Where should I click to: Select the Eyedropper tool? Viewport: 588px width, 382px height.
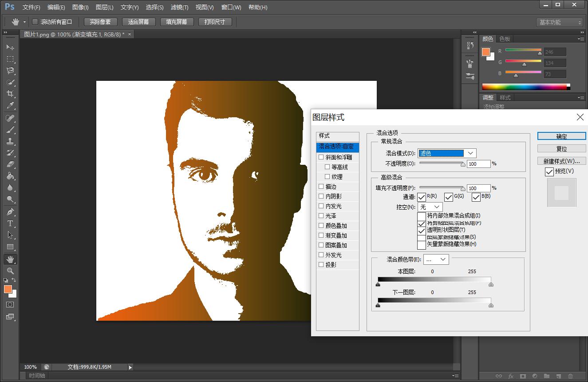10,106
